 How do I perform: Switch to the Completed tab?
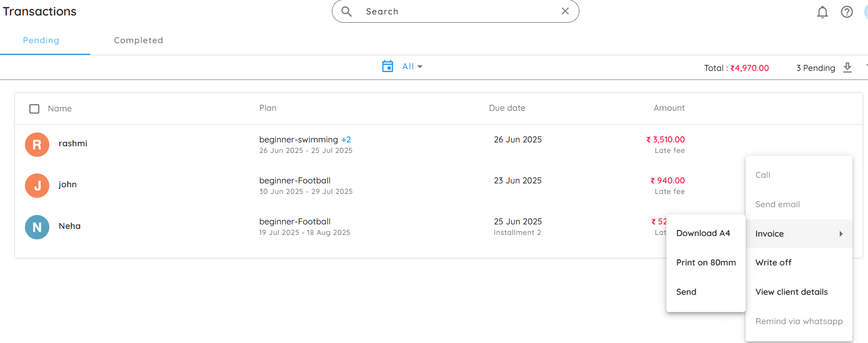[138, 40]
